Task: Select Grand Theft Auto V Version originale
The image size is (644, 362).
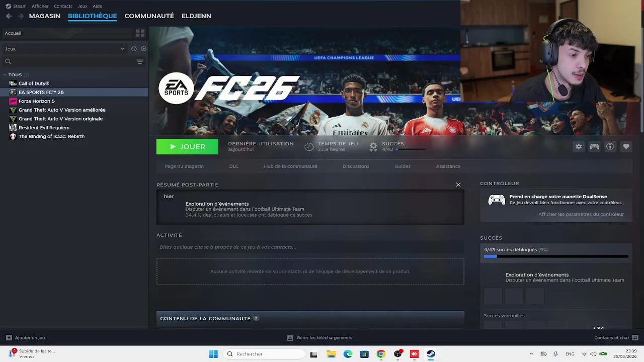Action: [x=60, y=119]
